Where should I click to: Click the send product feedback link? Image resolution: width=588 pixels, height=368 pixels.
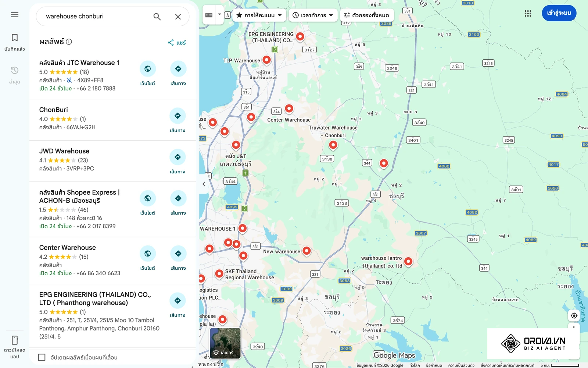(508, 365)
